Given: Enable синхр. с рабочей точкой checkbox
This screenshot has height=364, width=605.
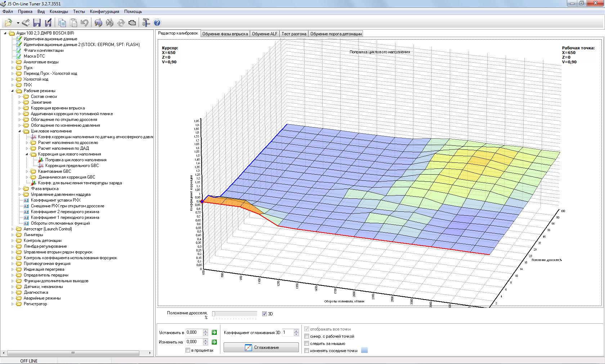Looking at the screenshot, I should tap(306, 336).
